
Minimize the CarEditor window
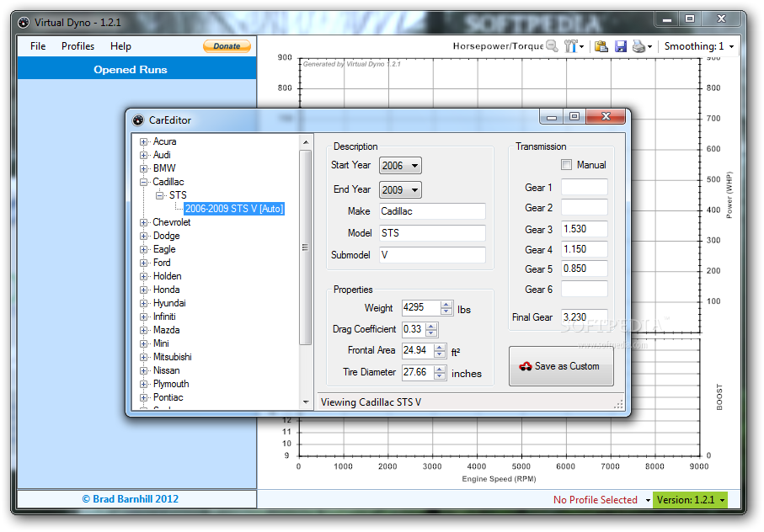pos(552,116)
